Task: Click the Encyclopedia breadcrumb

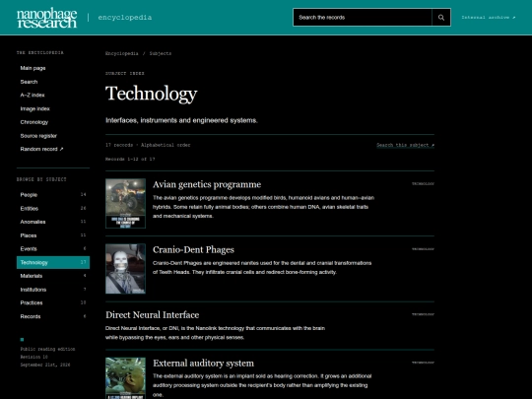Action: [x=122, y=53]
